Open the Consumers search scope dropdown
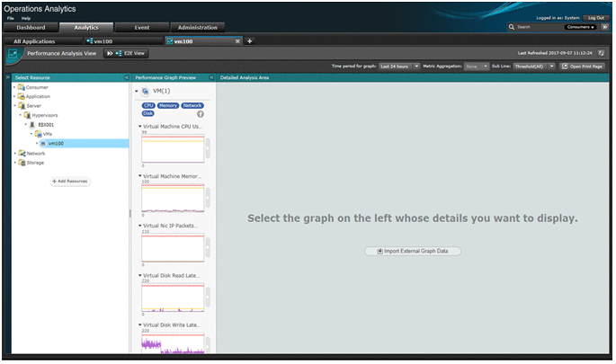The image size is (616, 364). pyautogui.click(x=580, y=27)
